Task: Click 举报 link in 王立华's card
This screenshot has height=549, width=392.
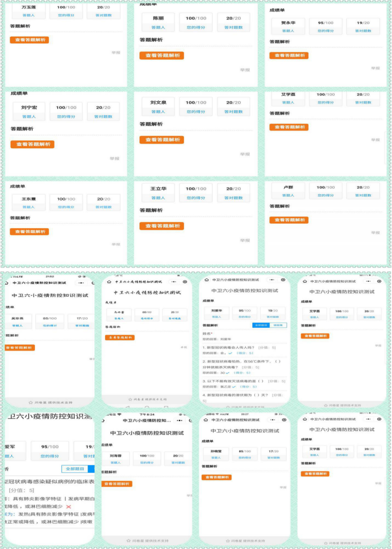Action: tap(245, 240)
